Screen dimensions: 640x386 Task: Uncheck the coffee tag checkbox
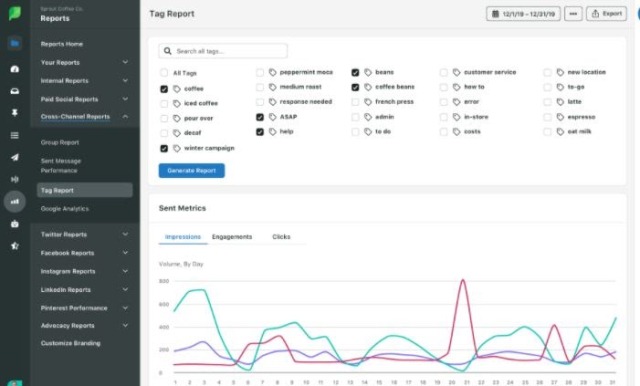164,89
